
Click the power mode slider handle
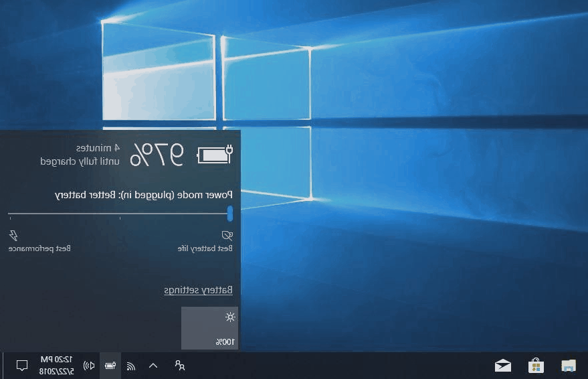(230, 214)
